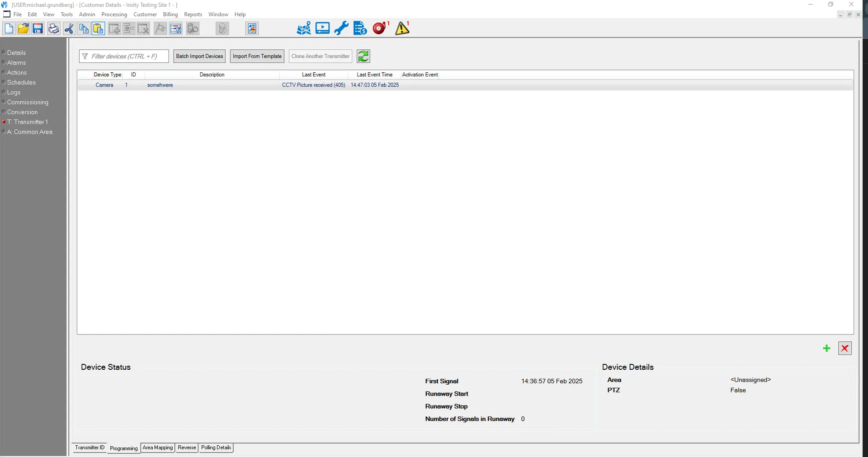
Task: Open the blue video monitor icon
Action: 322,28
